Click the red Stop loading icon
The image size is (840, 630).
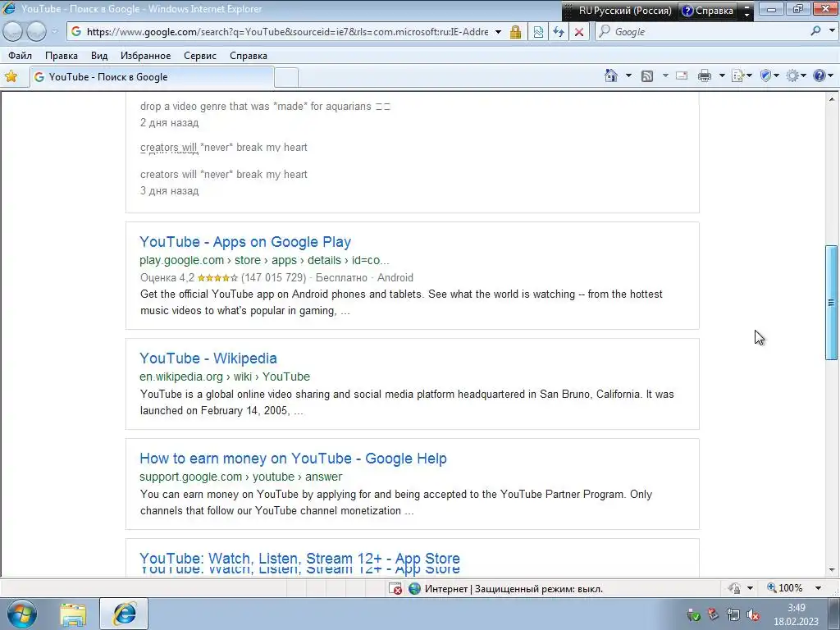coord(579,32)
